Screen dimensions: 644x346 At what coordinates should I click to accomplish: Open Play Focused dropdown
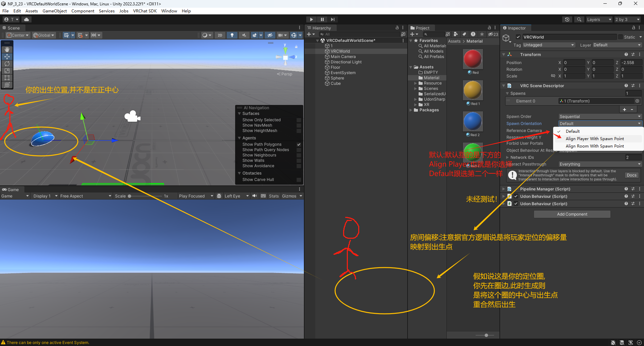tap(196, 196)
